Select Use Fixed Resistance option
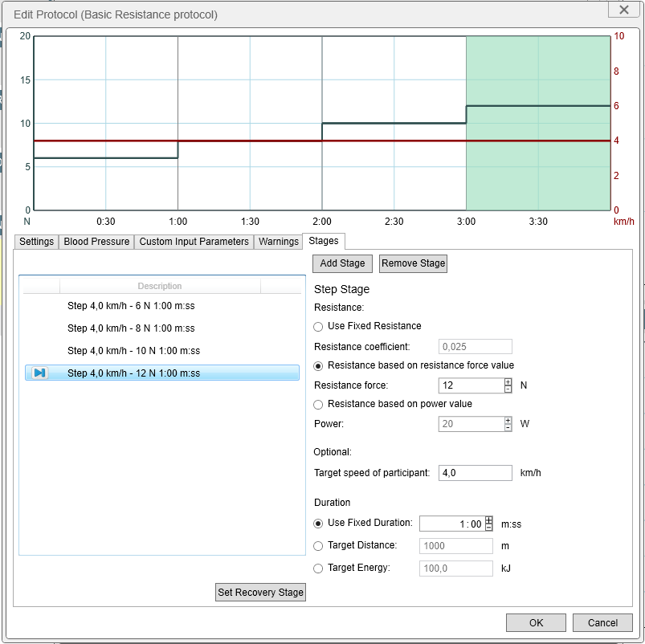 318,327
